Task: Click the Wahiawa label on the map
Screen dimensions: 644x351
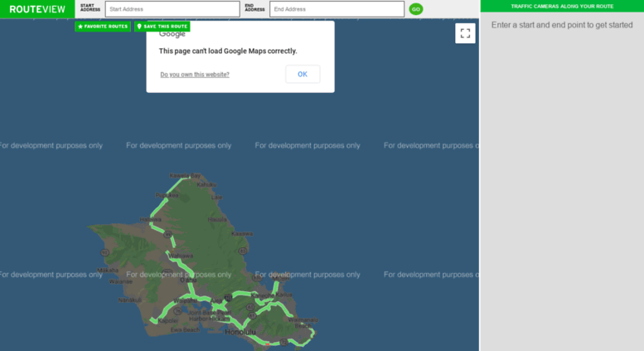Action: pyautogui.click(x=181, y=256)
